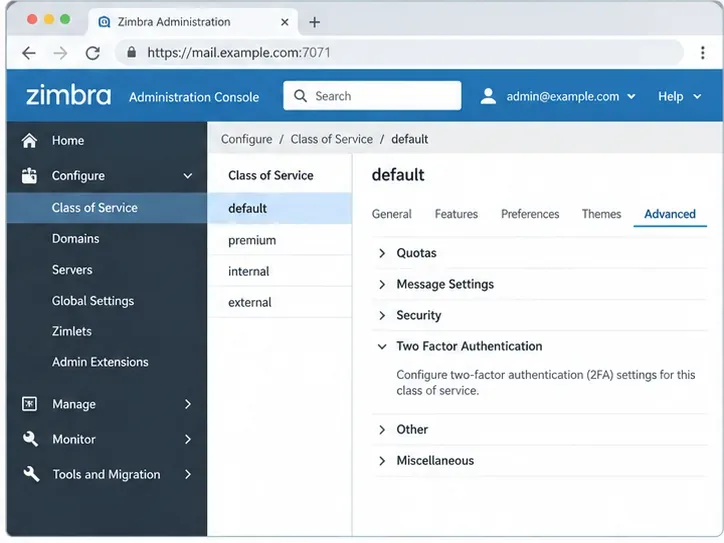
Task: Expand the Quotas section
Action: pyautogui.click(x=539, y=253)
